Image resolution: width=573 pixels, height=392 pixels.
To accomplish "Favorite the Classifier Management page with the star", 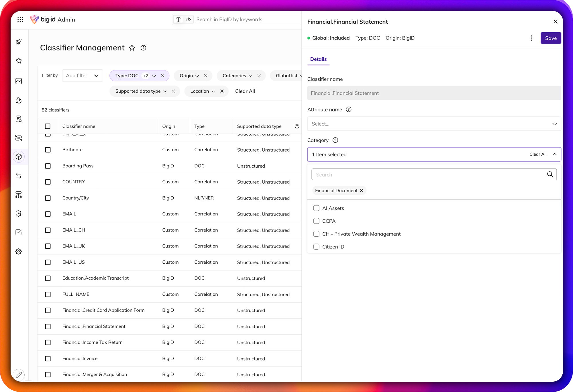I will (x=132, y=48).
